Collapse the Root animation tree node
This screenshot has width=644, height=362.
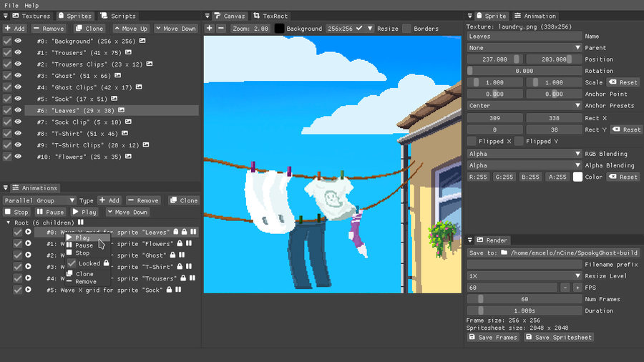(x=8, y=222)
